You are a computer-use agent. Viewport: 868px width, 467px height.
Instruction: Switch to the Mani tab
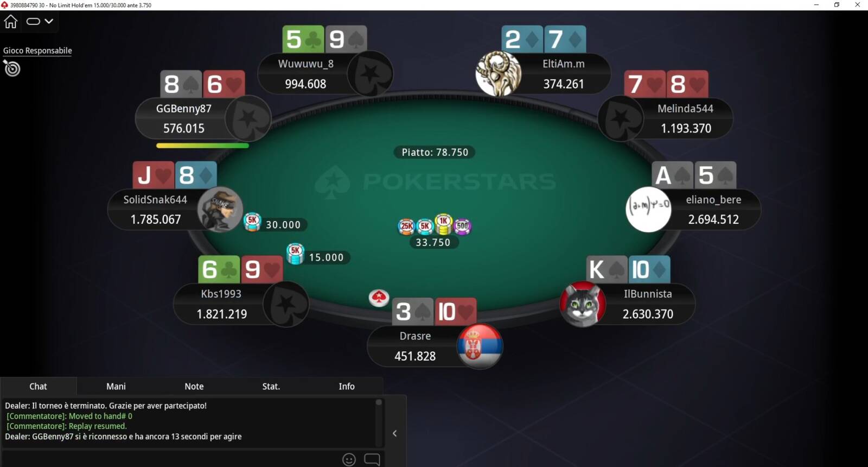[116, 386]
